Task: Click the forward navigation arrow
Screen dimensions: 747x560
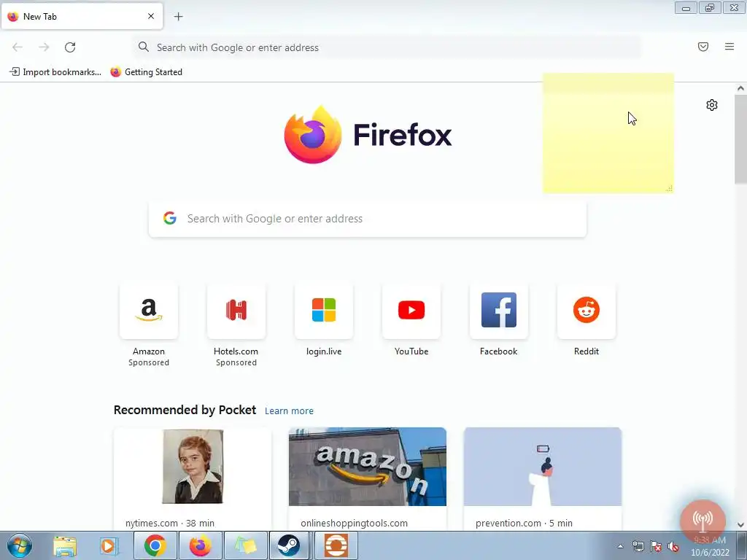Action: [44, 47]
